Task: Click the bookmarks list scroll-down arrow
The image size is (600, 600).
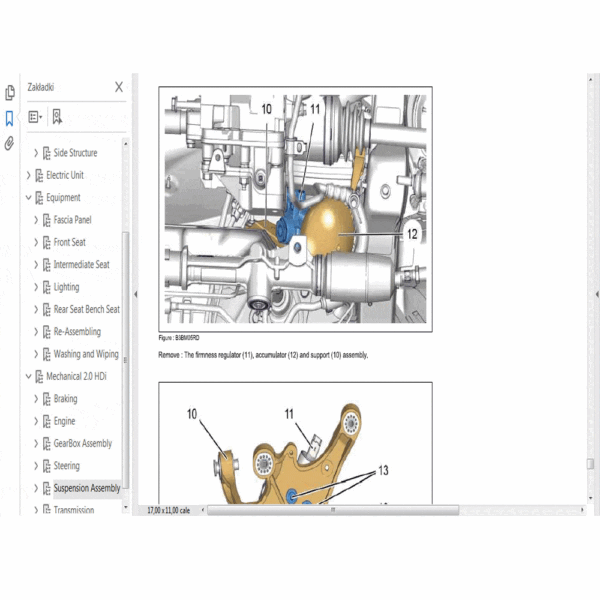Action: (x=126, y=507)
